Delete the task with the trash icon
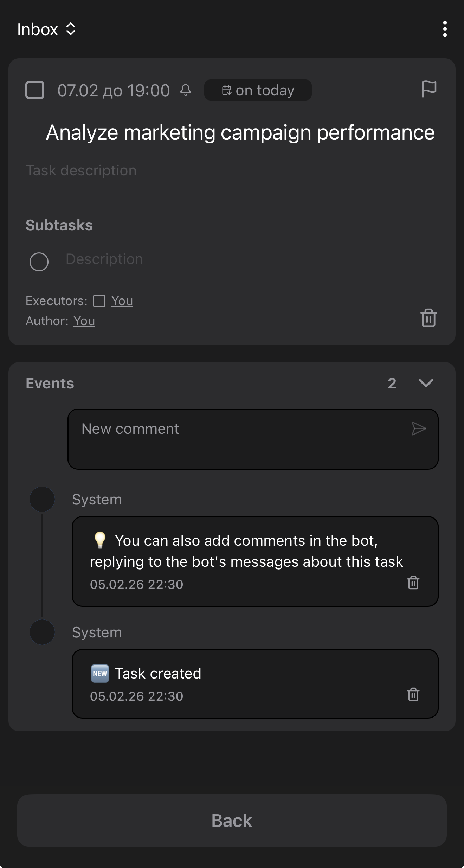 (428, 317)
